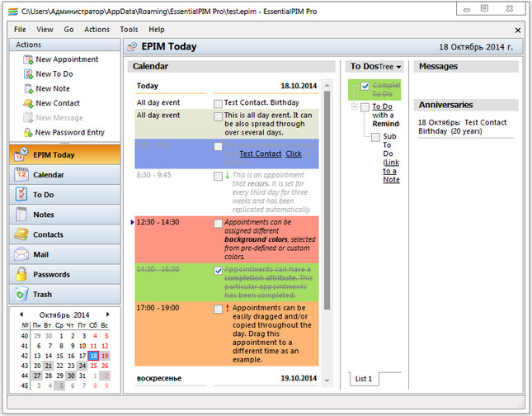Click the New Note icon
Image resolution: width=532 pixels, height=416 pixels.
(x=28, y=88)
